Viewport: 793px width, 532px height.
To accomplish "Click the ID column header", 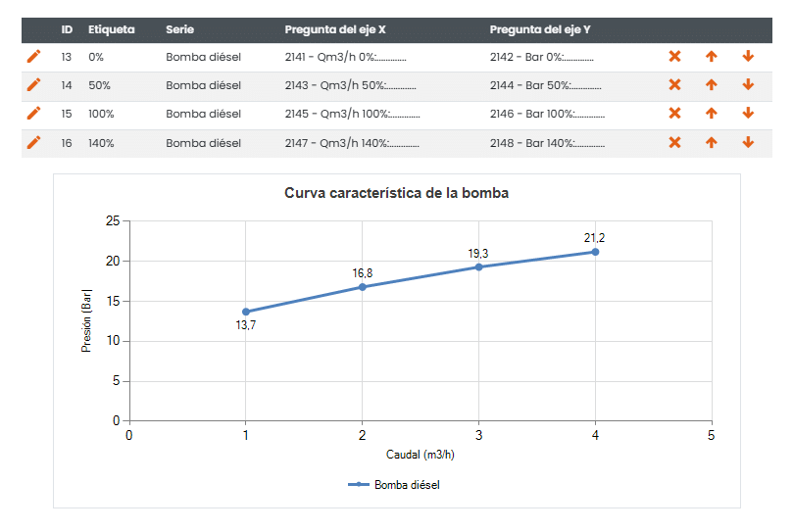I will pos(67,29).
